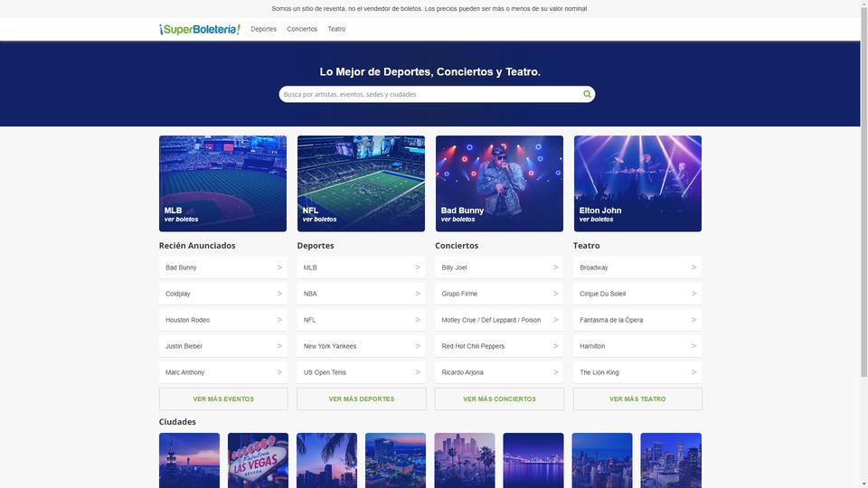Viewport: 868px width, 488px height.
Task: Open the palm tree sunset city thumbnail
Action: click(326, 460)
